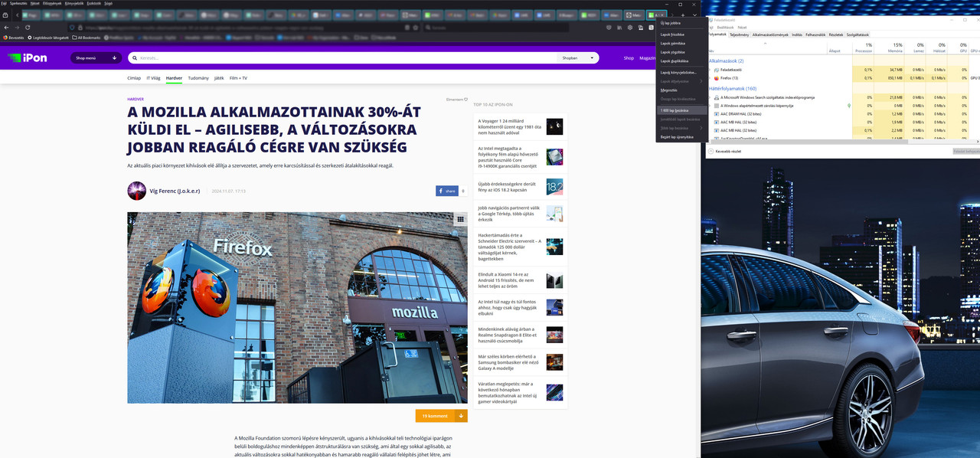Open Előzmények menu in Firefox menu bar
The width and height of the screenshot is (980, 458).
[x=52, y=3]
